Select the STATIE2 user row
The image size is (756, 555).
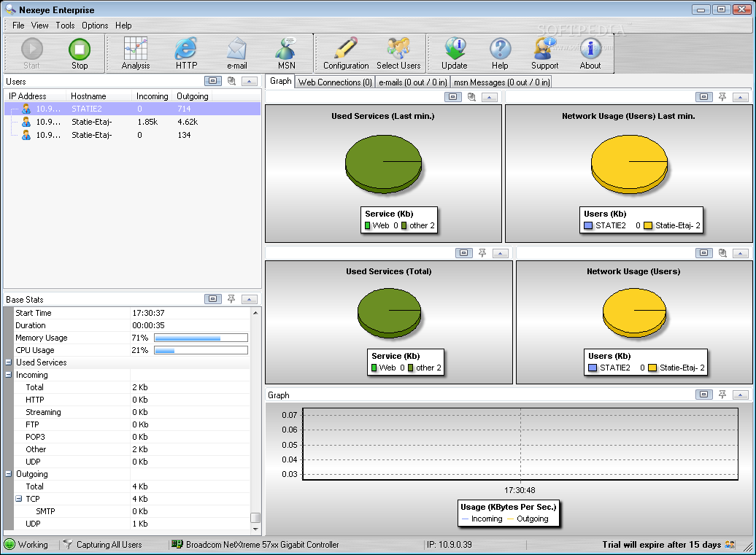(133, 109)
